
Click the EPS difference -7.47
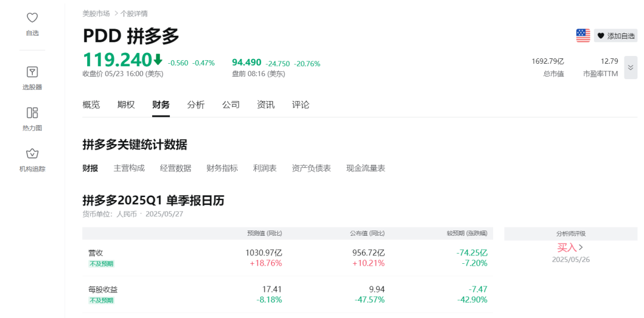(x=478, y=289)
